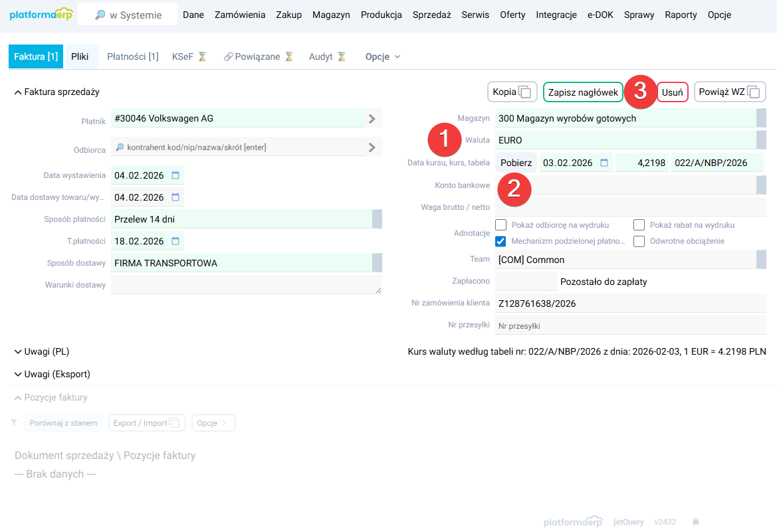Open calendar picker for exchange rate date

pyautogui.click(x=604, y=163)
